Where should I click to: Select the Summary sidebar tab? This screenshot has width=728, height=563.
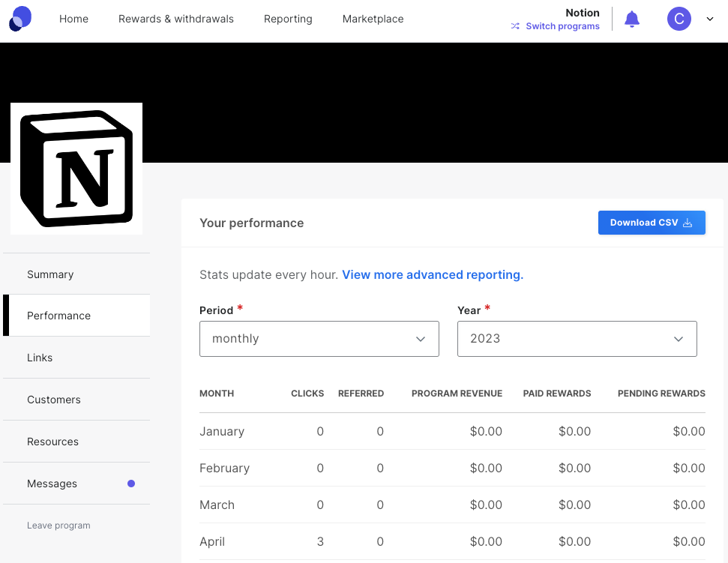(x=50, y=274)
